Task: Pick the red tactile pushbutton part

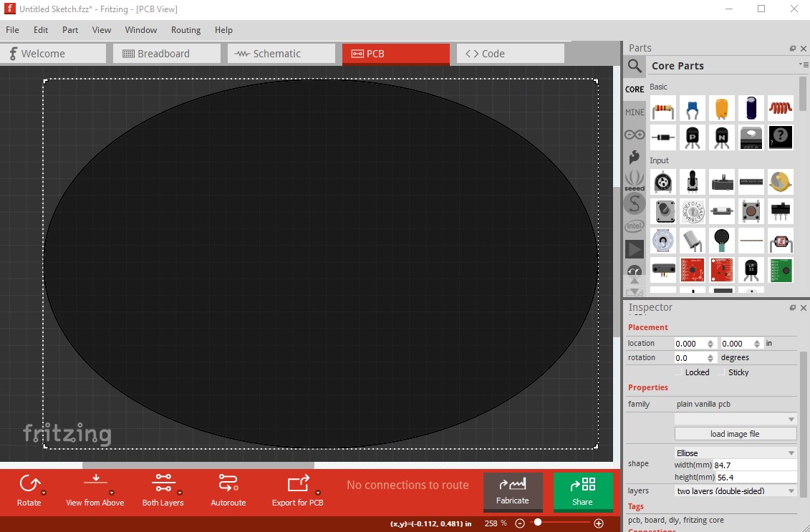Action: click(x=751, y=211)
